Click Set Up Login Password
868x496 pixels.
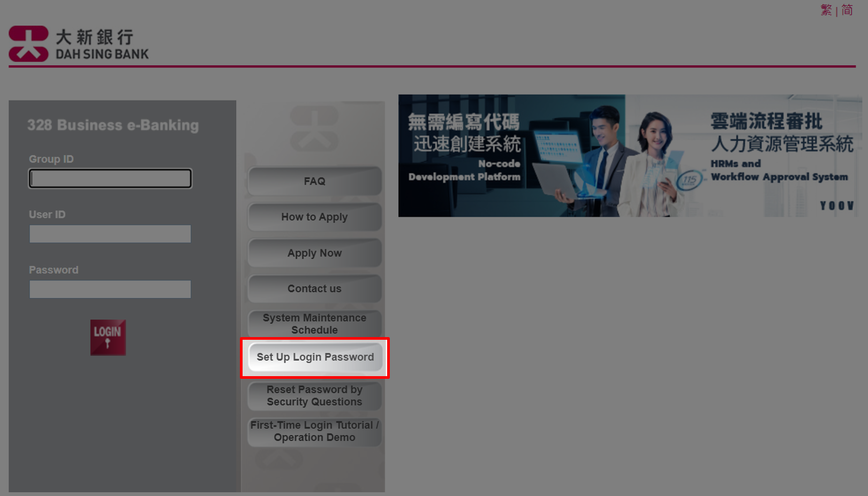(x=315, y=357)
